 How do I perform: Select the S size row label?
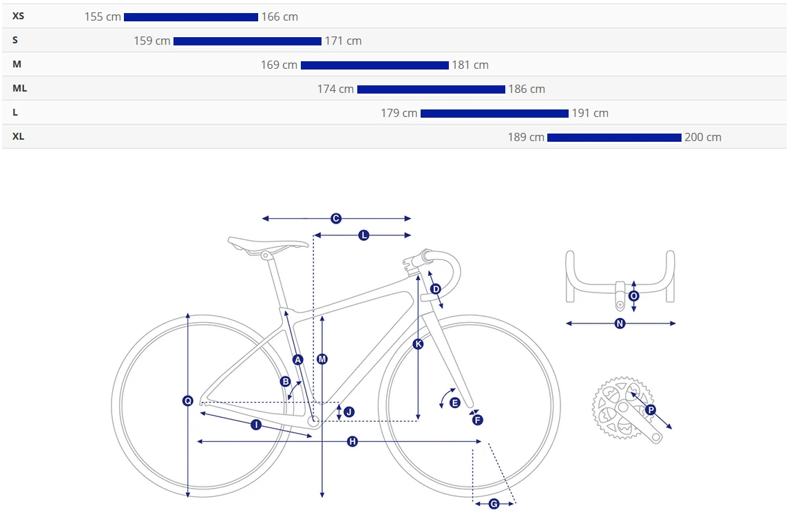[x=15, y=41]
